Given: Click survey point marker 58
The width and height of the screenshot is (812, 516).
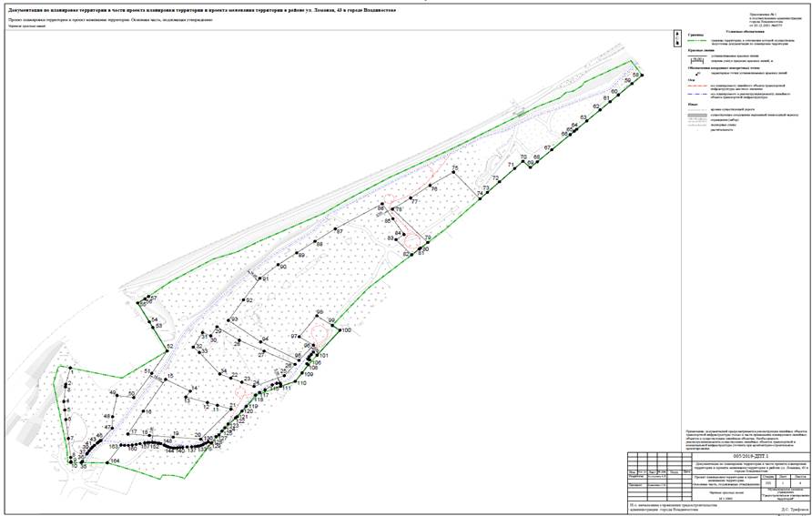Looking at the screenshot, I should coord(641,76).
